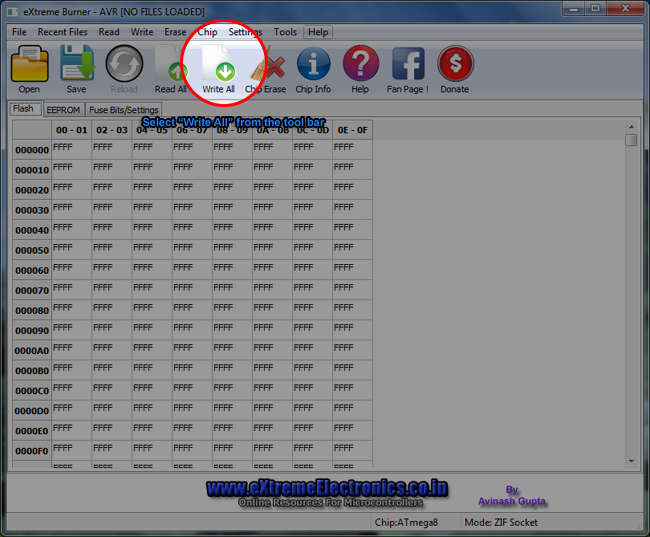The image size is (650, 537).
Task: Switch to the EEPROM tab
Action: 63,110
